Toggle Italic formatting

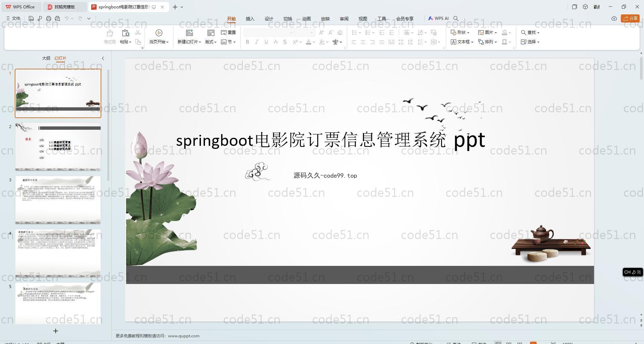coord(257,42)
